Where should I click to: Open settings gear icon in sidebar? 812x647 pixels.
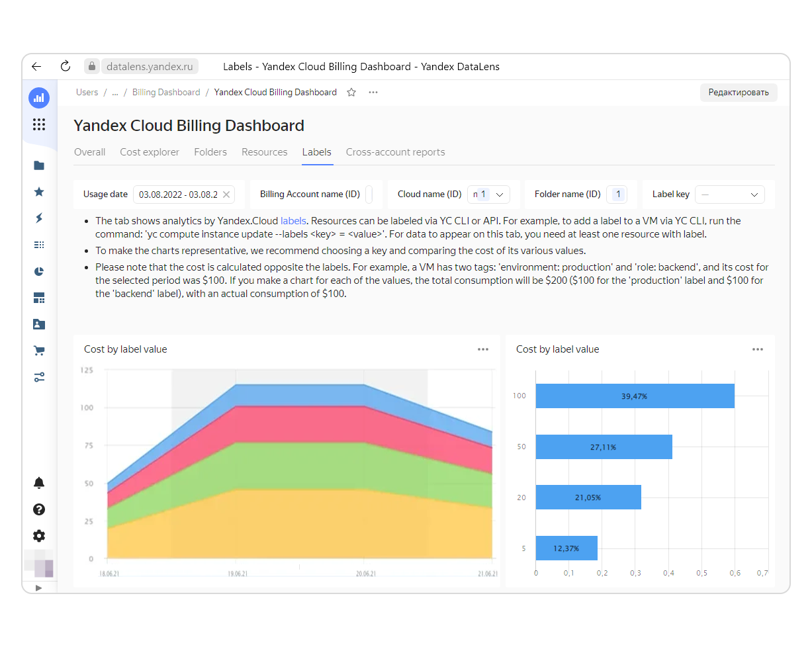(39, 536)
